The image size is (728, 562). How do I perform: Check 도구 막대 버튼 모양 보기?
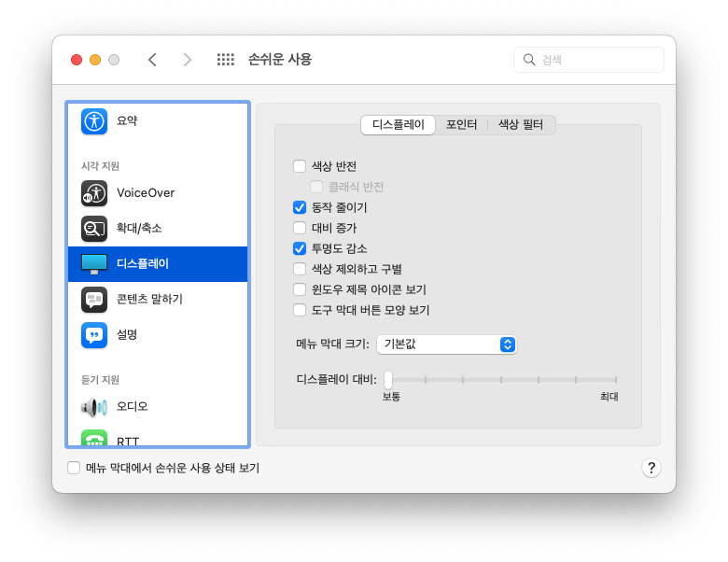[x=300, y=310]
